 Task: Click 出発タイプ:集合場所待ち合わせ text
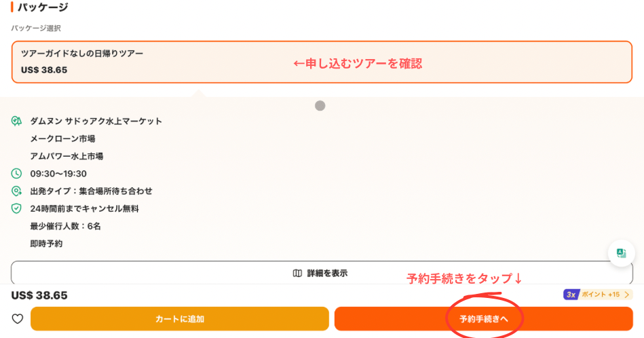tap(91, 191)
